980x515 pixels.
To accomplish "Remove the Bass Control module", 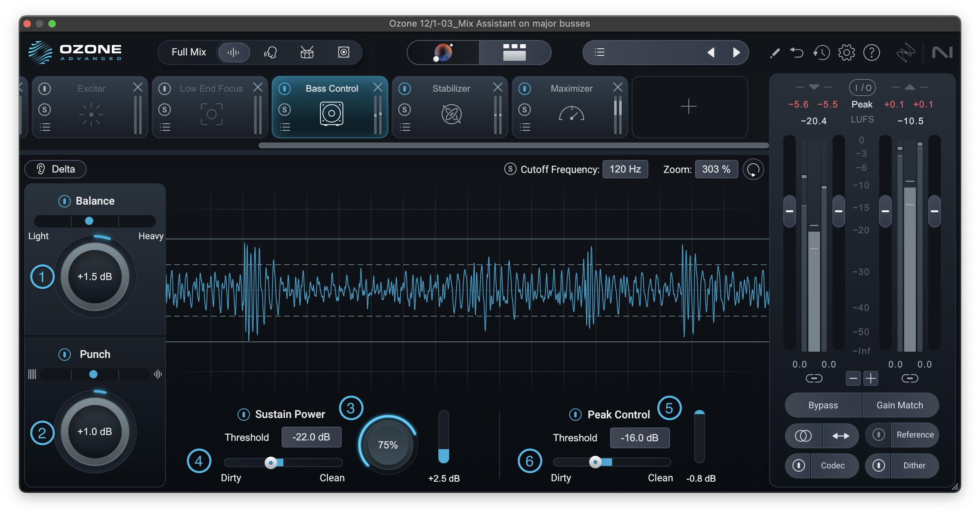I will (x=377, y=87).
